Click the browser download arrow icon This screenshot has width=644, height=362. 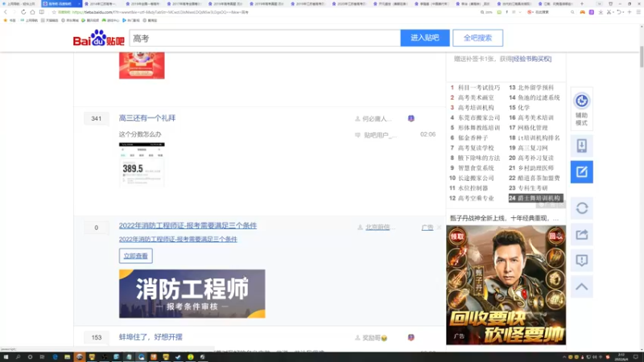coord(601,12)
